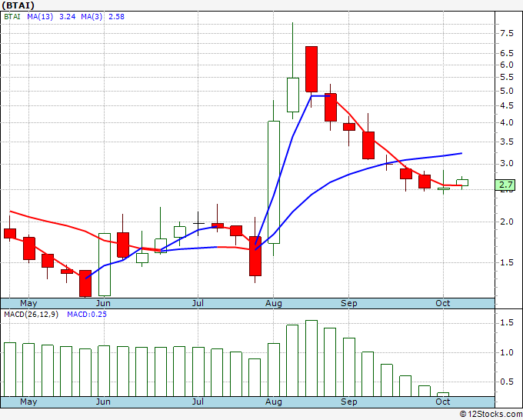Select the 4.0 price axis label
Viewport: 523px width, 420px height.
[507, 122]
